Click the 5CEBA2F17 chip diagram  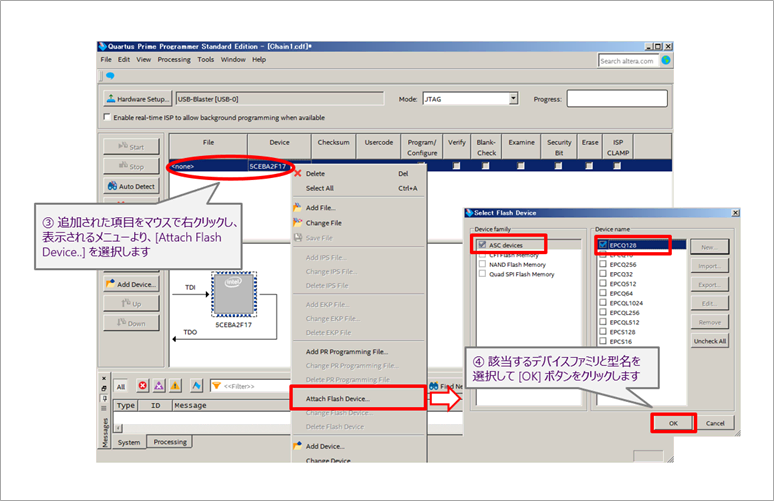[233, 295]
